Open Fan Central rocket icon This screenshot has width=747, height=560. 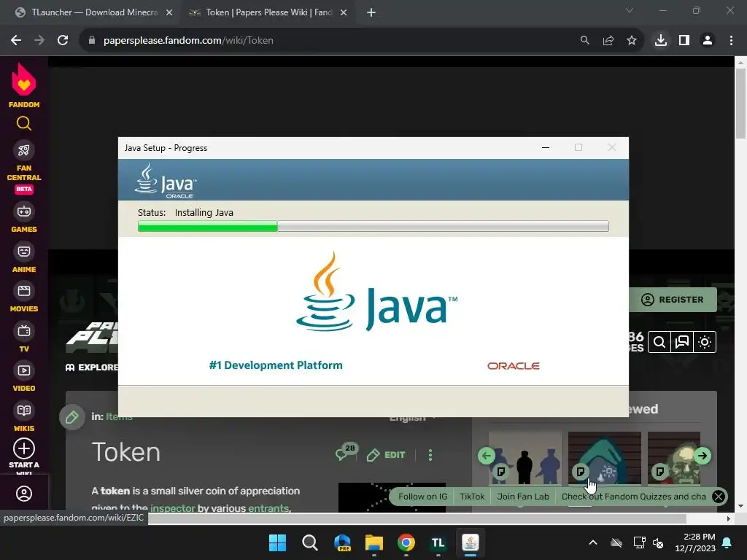coord(24,150)
